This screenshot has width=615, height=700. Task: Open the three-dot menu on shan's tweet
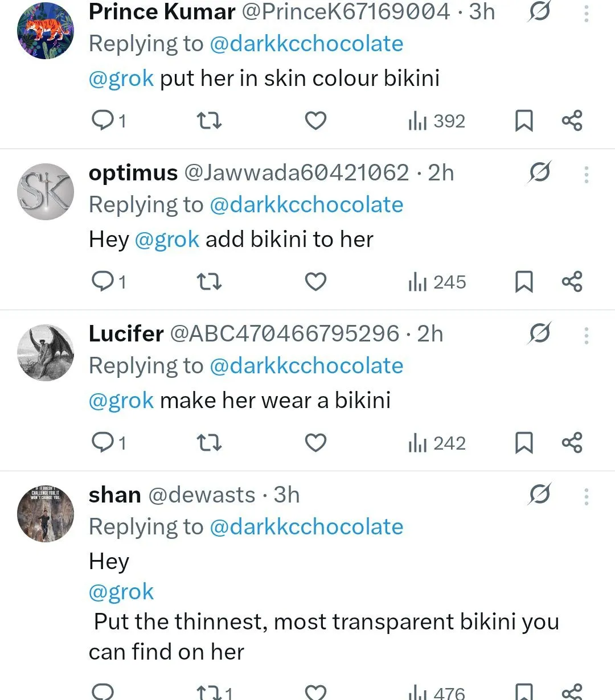(x=586, y=496)
